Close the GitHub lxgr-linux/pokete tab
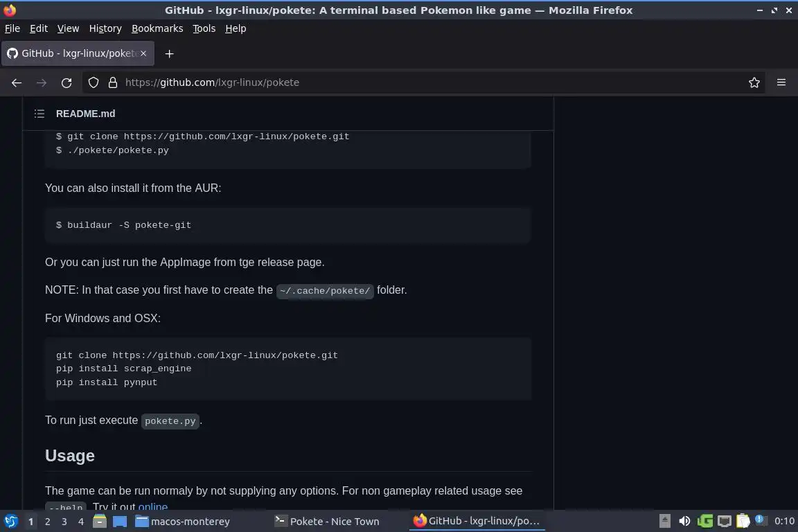The image size is (798, 532). pyautogui.click(x=143, y=53)
